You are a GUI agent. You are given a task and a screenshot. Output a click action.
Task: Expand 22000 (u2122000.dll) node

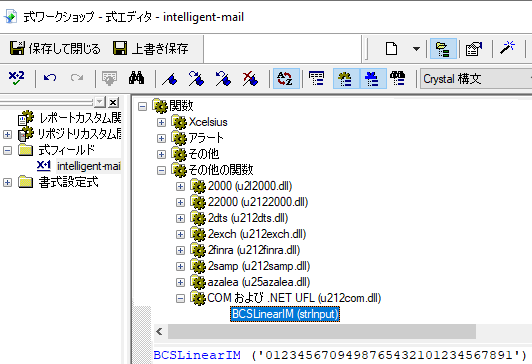(180, 203)
